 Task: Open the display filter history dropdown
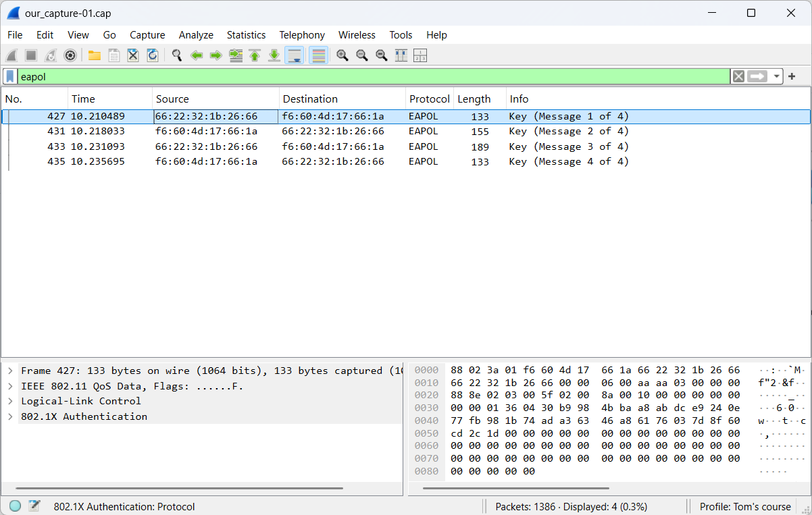click(x=777, y=77)
